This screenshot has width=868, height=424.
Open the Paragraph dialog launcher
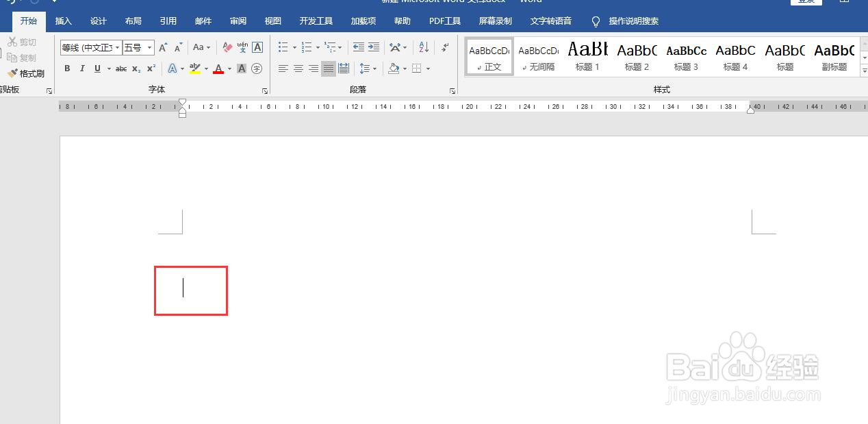pyautogui.click(x=452, y=90)
